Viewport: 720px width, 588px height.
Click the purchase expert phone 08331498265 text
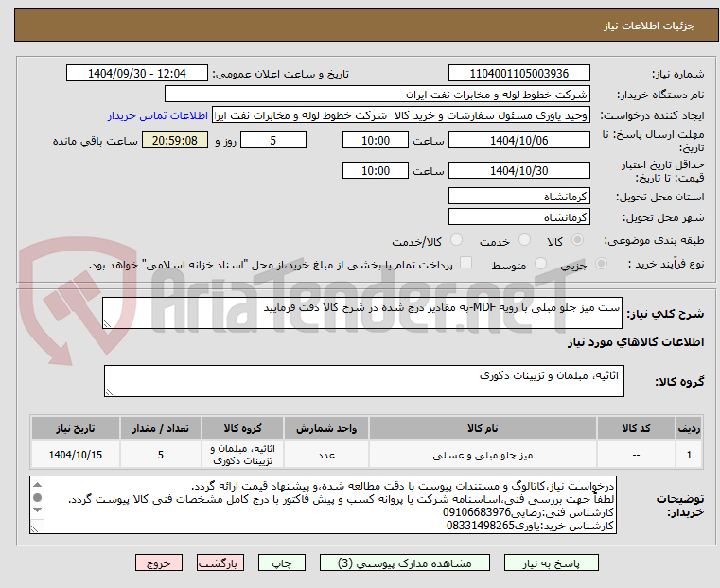481,526
